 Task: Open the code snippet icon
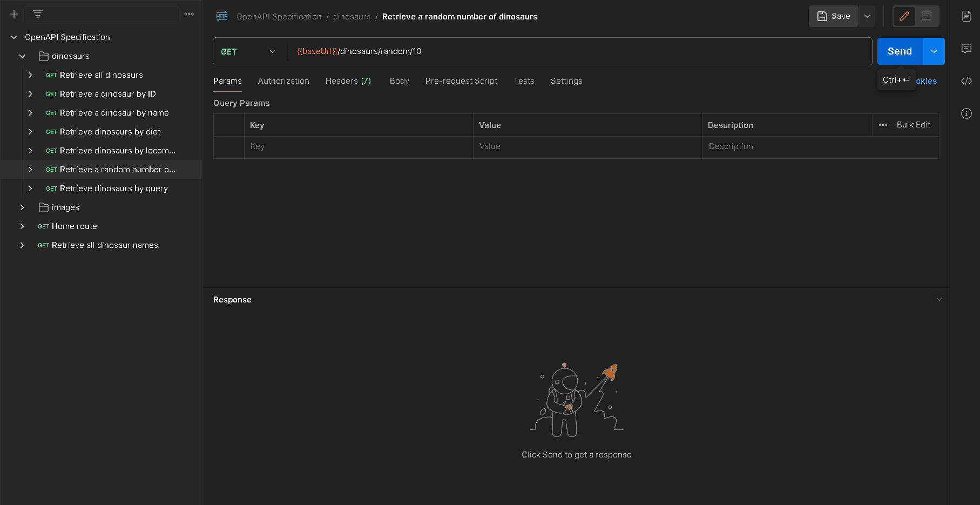pos(967,81)
